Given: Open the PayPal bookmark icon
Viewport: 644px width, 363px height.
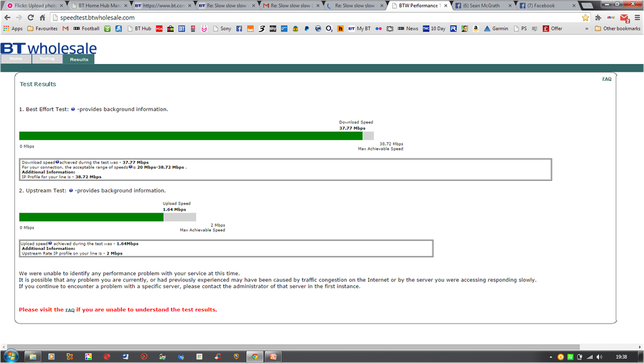Looking at the screenshot, I should (307, 28).
